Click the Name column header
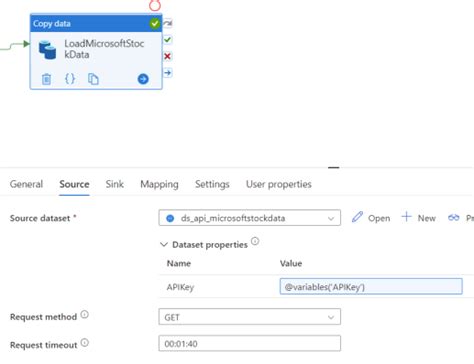This screenshot has height=364, width=474. click(x=179, y=263)
